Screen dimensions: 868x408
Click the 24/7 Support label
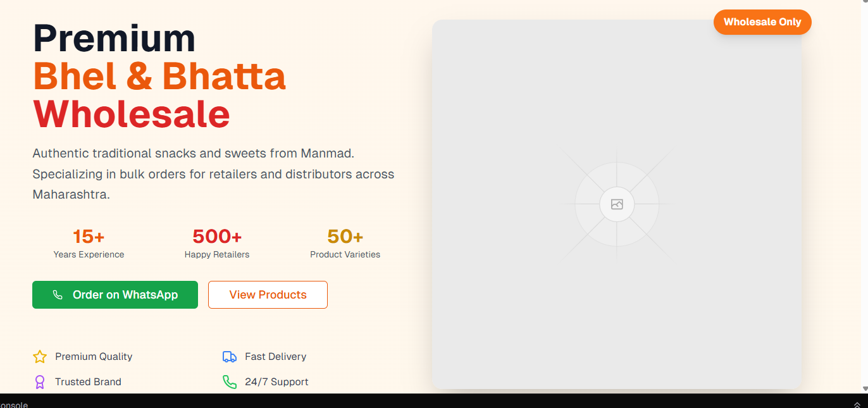pos(276,382)
